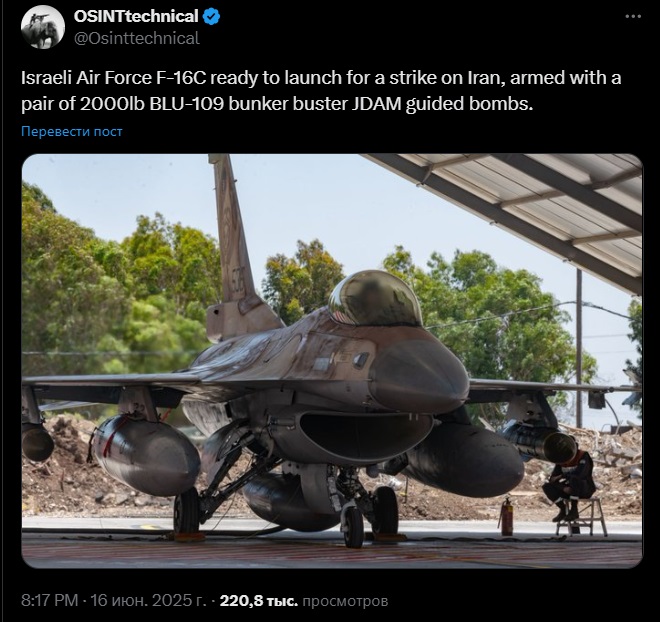Click the Перевести пост translate link
660x622 pixels.
[x=72, y=131]
